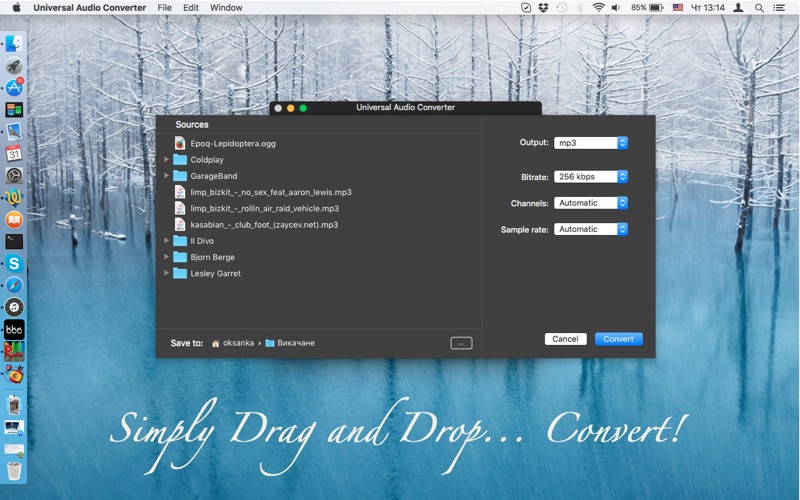Open the Output format dropdown
The image size is (800, 500).
591,143
